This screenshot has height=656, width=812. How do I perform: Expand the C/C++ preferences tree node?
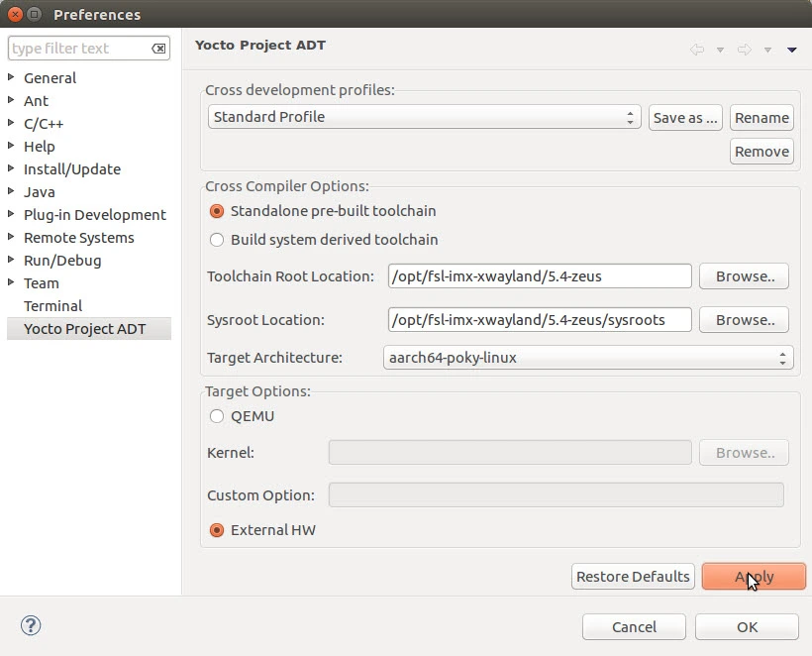click(x=11, y=124)
